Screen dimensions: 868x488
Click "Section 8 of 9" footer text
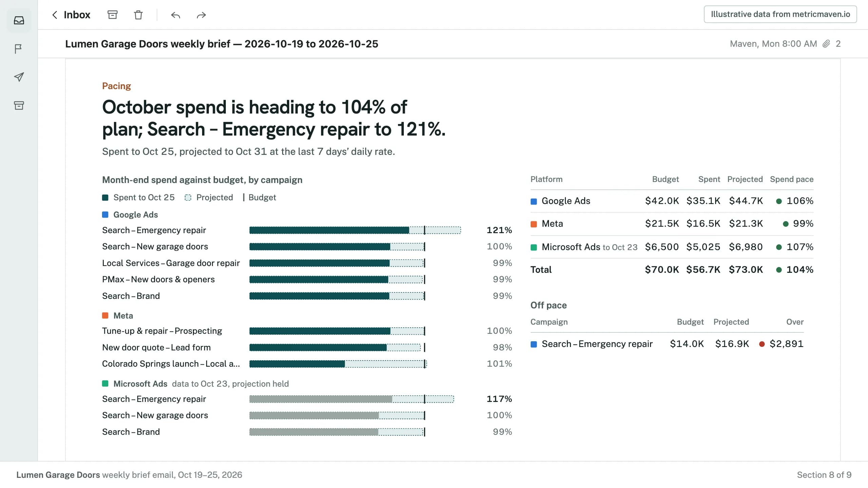824,475
